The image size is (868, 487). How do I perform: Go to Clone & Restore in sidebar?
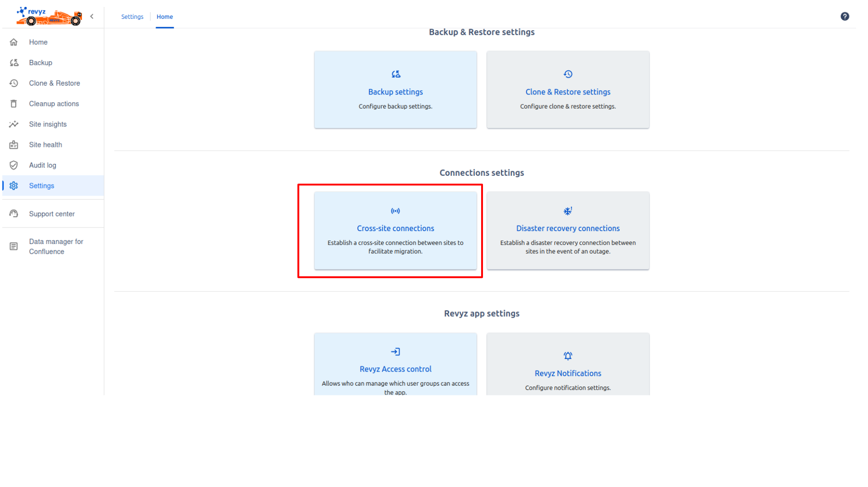pyautogui.click(x=54, y=83)
